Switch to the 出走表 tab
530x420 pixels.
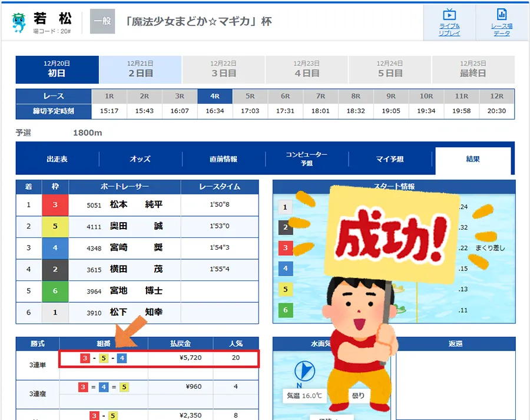tap(59, 158)
